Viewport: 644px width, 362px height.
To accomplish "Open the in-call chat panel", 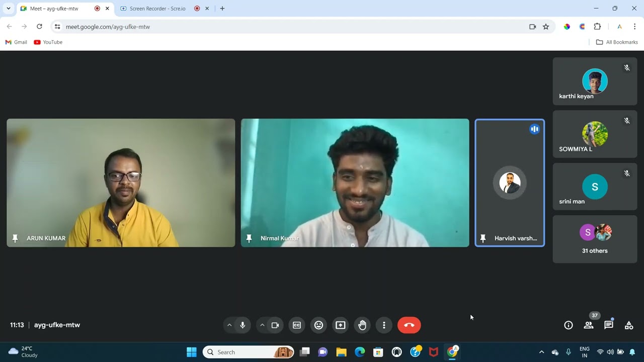I will click(x=609, y=325).
